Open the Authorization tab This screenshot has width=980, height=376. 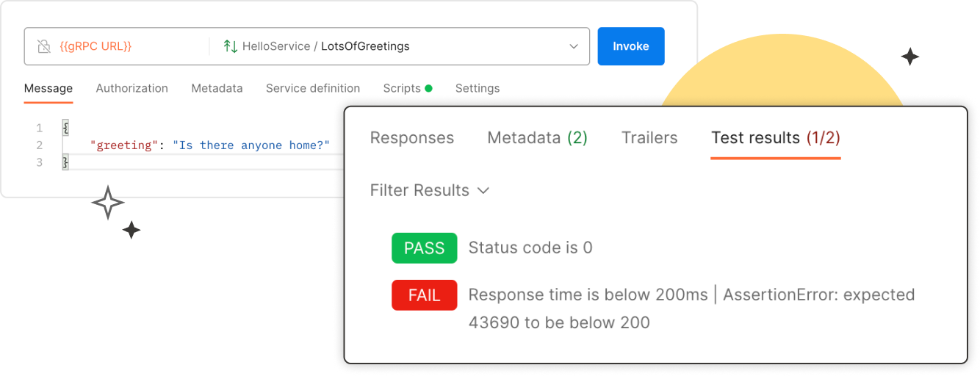coord(131,88)
